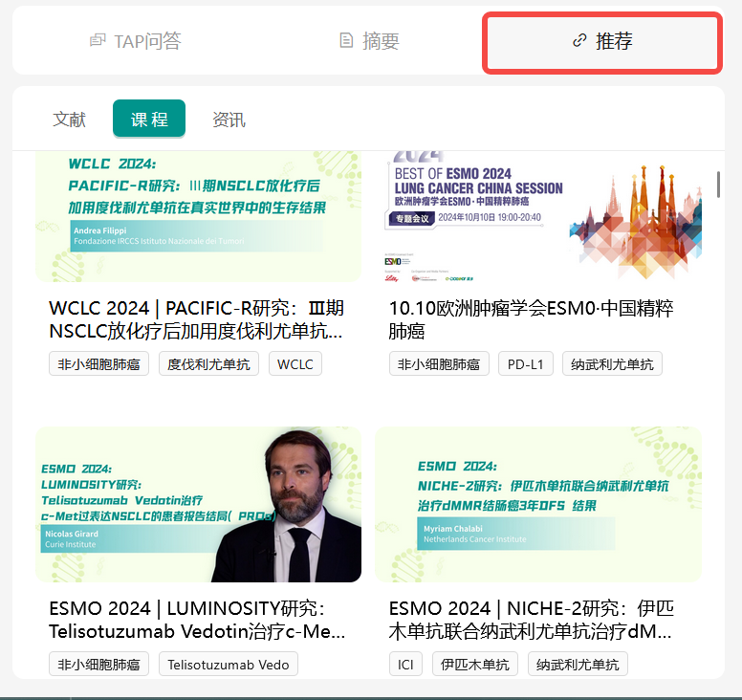The image size is (742, 700).
Task: Switch to 文献 sub-tab
Action: click(x=69, y=120)
